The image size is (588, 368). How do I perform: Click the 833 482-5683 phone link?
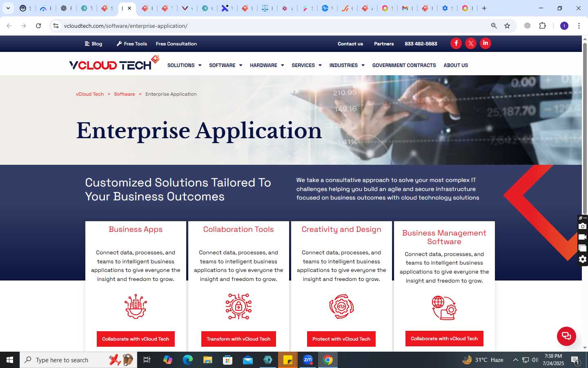pyautogui.click(x=421, y=44)
